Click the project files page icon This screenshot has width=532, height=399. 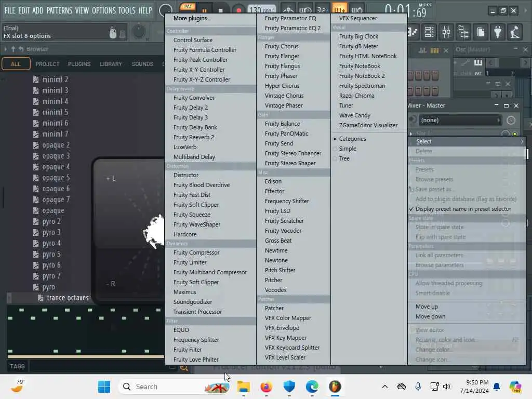click(x=481, y=32)
